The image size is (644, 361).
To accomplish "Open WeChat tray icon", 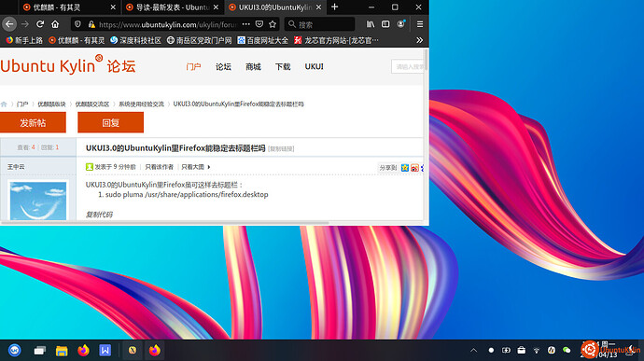I will click(x=567, y=351).
